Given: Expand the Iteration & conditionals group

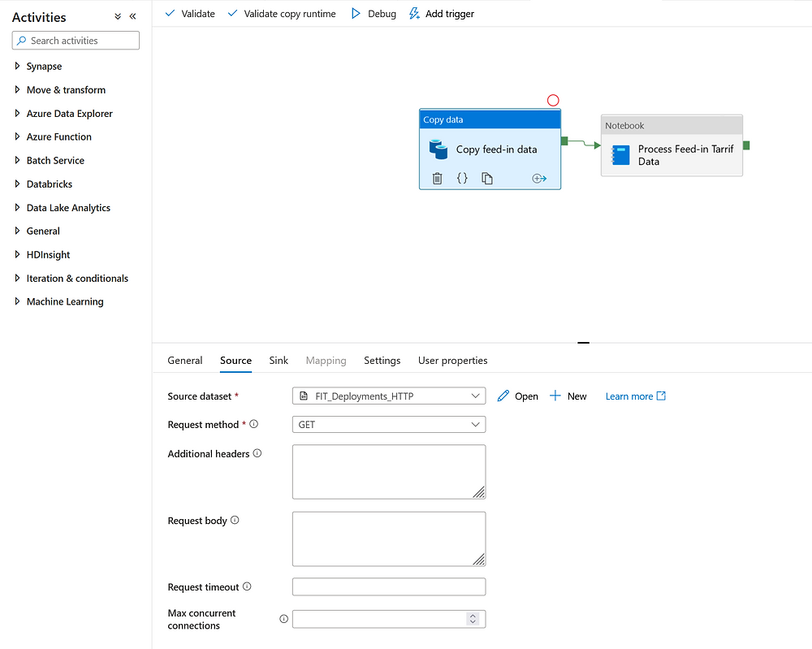Looking at the screenshot, I should tap(17, 278).
